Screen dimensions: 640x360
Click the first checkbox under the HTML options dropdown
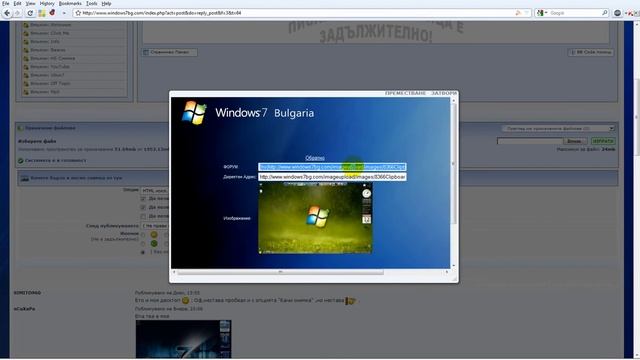tap(143, 198)
